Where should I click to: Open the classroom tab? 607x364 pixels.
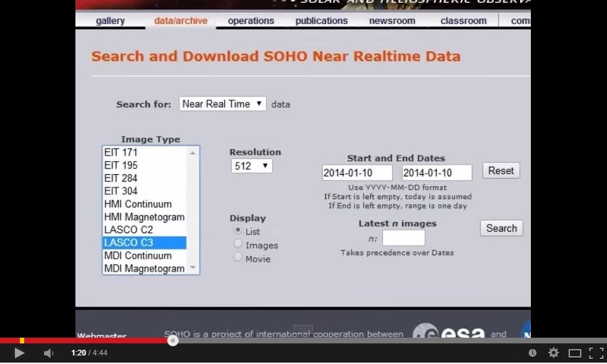click(463, 21)
